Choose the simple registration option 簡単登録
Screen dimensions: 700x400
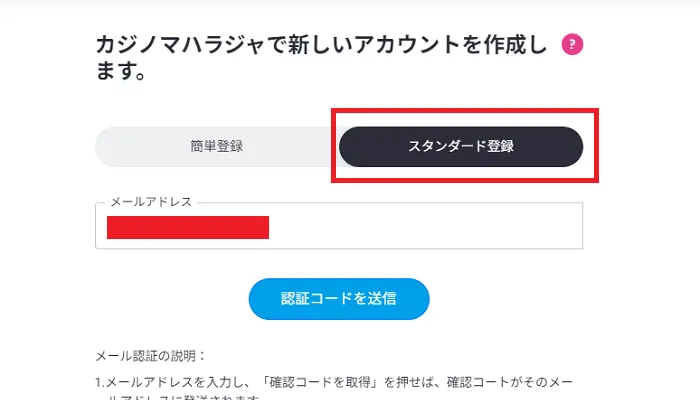point(217,146)
